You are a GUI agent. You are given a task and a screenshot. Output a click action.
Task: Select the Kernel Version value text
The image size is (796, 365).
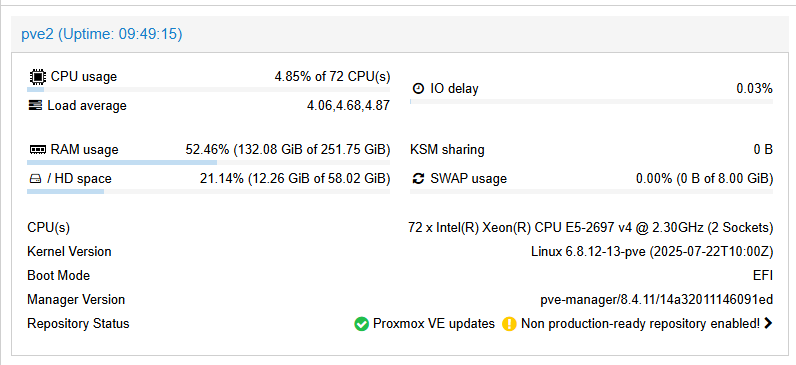tap(652, 251)
